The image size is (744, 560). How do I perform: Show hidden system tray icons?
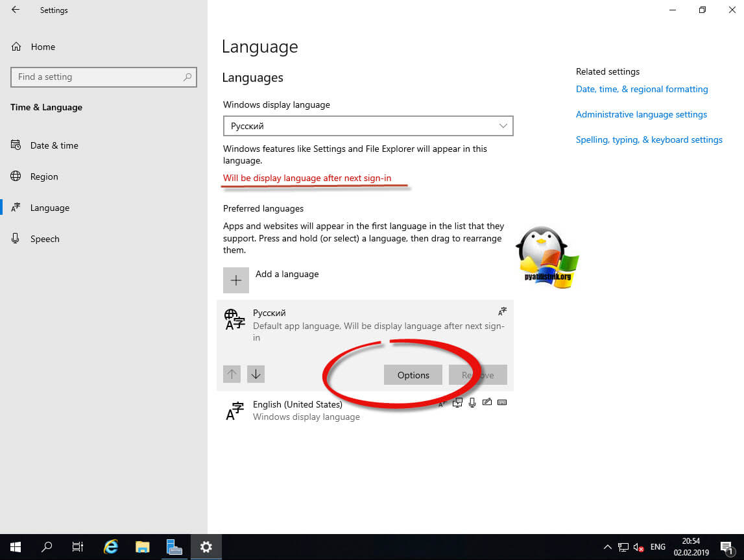pyautogui.click(x=607, y=547)
